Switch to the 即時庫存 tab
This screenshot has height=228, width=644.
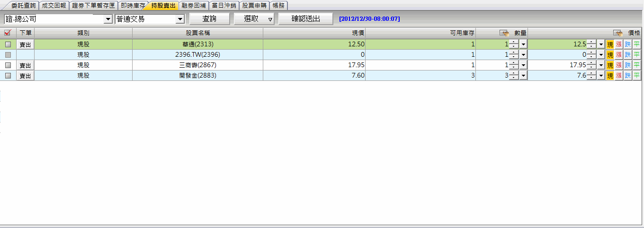132,6
